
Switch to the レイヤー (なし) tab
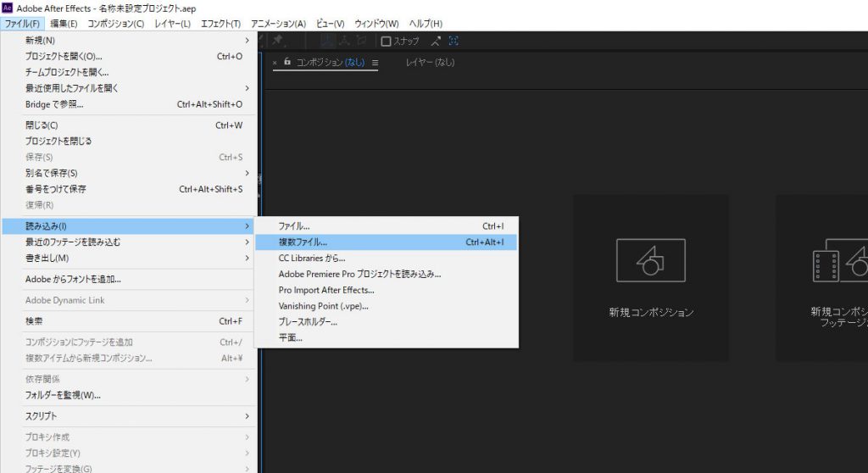pos(430,62)
